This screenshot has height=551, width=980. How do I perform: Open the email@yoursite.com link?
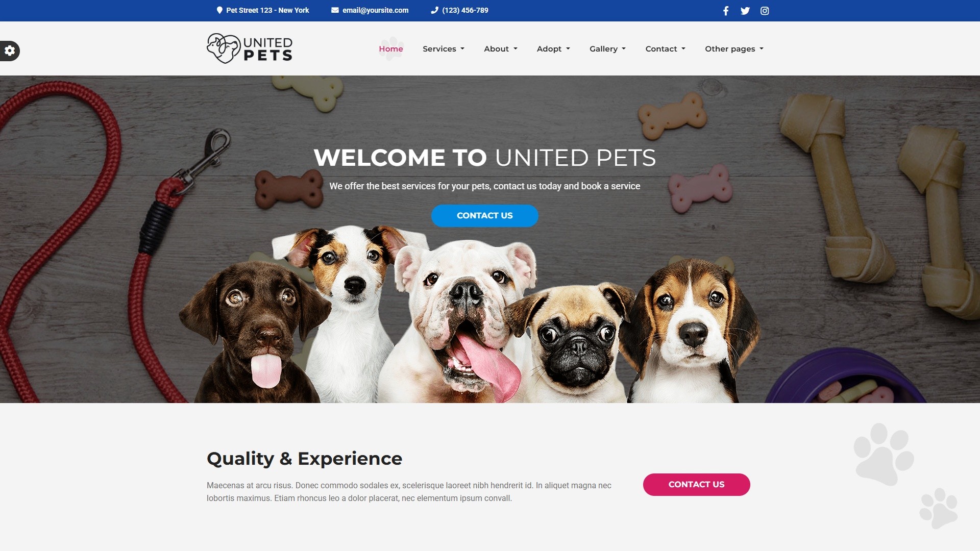click(376, 10)
